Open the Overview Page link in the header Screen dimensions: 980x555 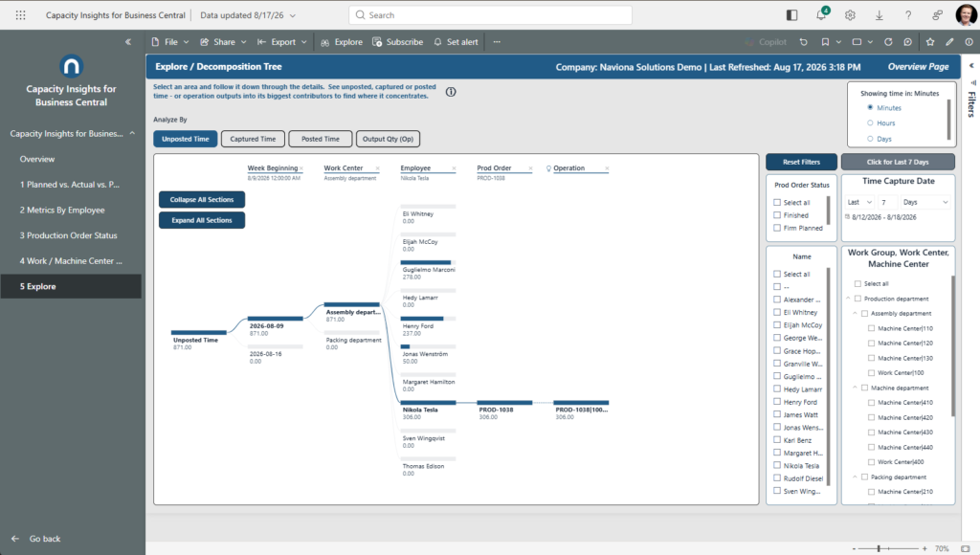click(918, 67)
